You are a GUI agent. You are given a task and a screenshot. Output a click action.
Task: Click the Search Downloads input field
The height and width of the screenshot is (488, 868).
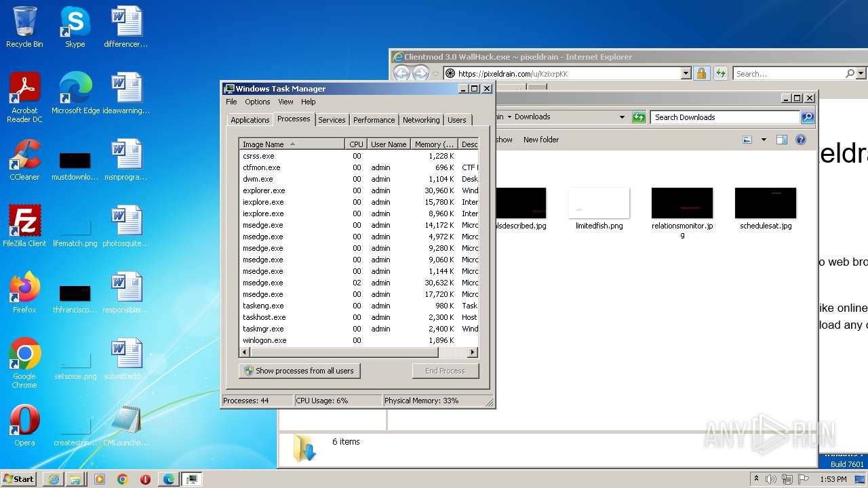[725, 117]
